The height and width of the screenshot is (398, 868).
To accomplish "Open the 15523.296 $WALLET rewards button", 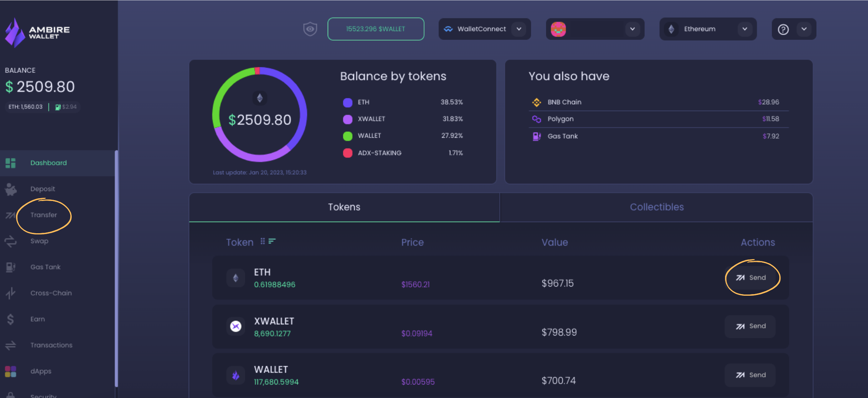I will [375, 29].
